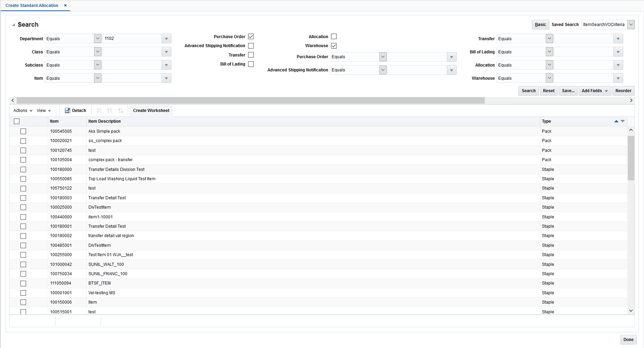Collapse the Search section arrow
This screenshot has height=348, width=644.
click(14, 24)
